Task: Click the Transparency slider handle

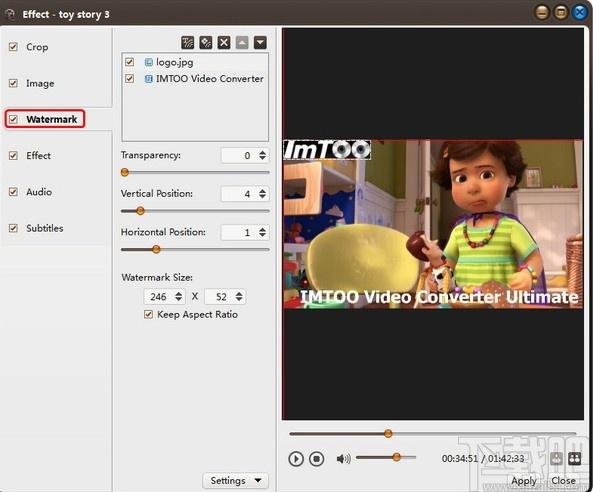Action: pyautogui.click(x=124, y=172)
